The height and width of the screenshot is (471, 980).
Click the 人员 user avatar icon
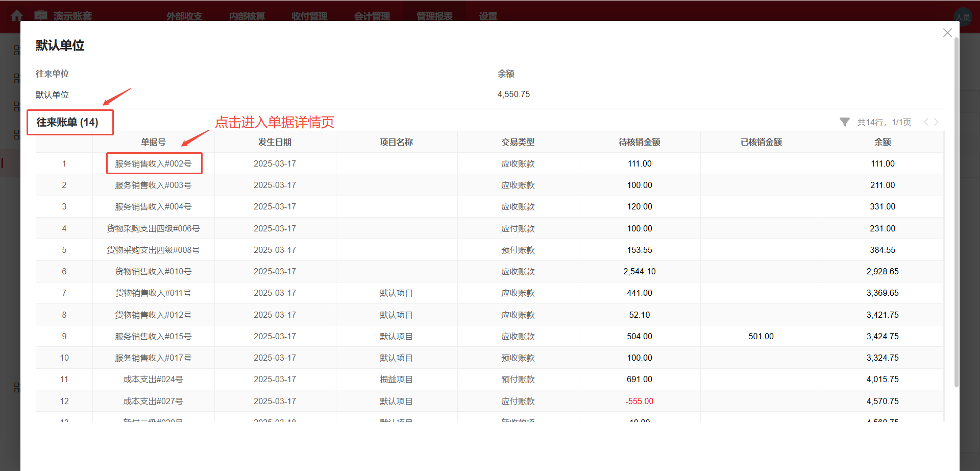coord(963,16)
